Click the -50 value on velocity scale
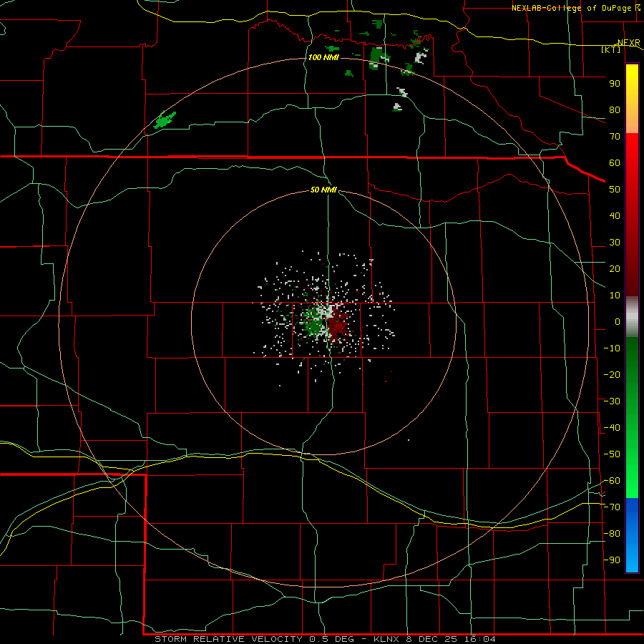 612,454
